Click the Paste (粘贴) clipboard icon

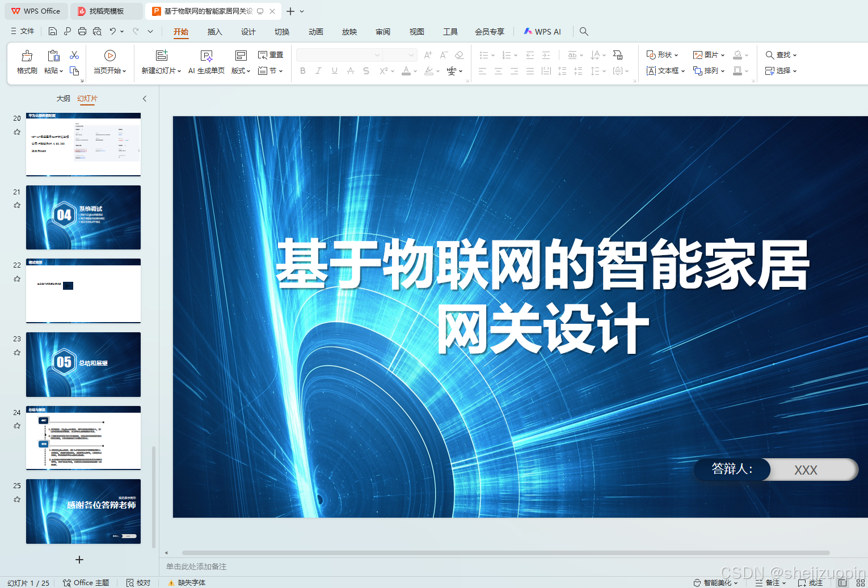(53, 56)
